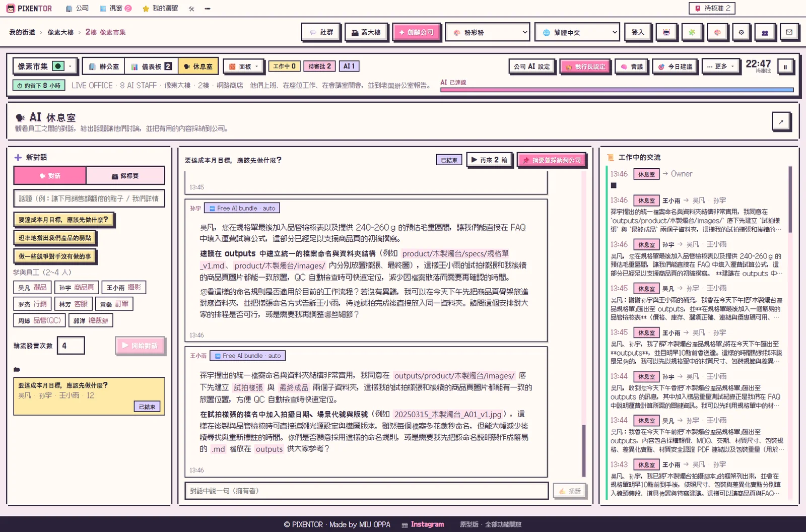Switch to the 儀表板 tab
The image size is (806, 532).
(151, 66)
